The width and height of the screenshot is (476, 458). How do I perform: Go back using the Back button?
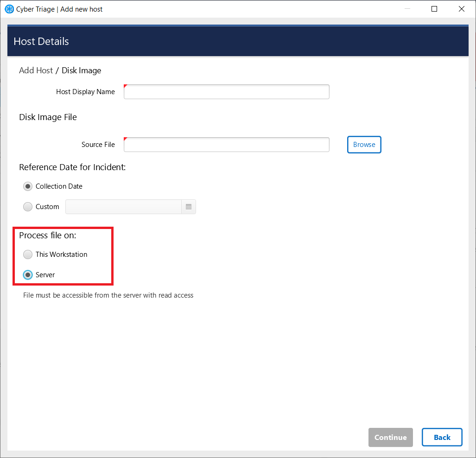[442, 437]
